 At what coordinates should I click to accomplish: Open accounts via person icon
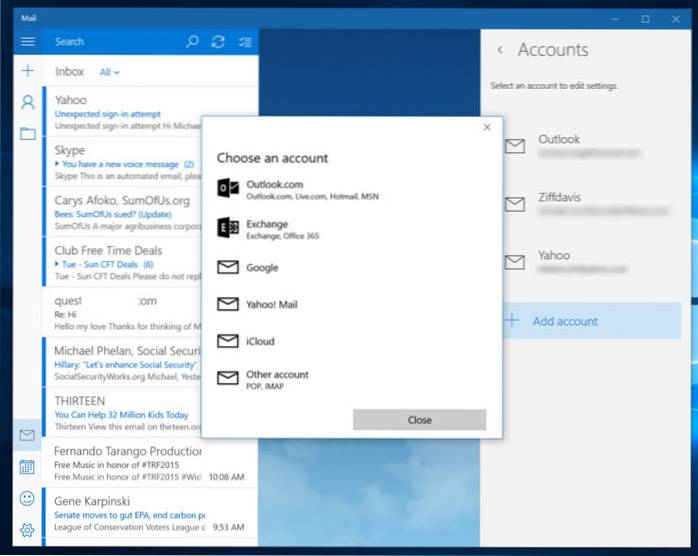pyautogui.click(x=27, y=102)
